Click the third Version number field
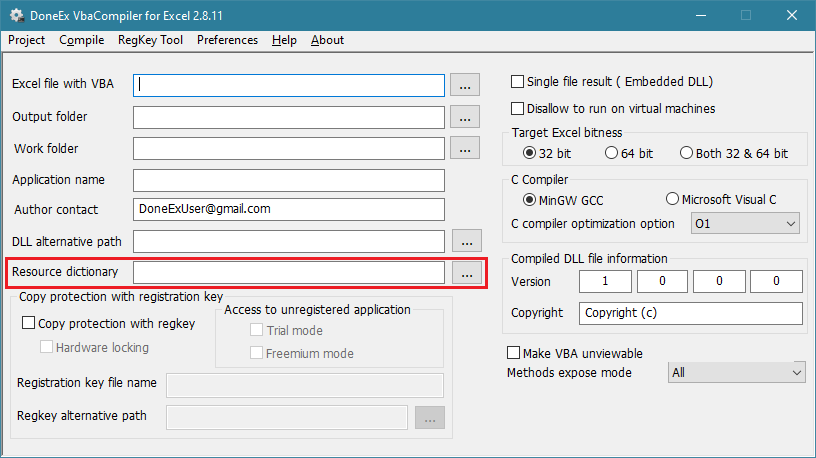This screenshot has height=458, width=816. point(719,282)
